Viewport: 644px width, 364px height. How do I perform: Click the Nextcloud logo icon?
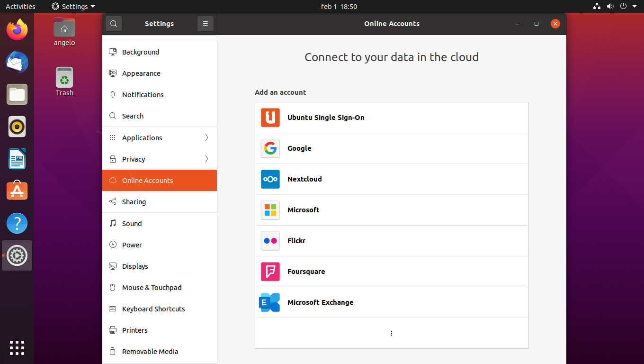pos(270,179)
